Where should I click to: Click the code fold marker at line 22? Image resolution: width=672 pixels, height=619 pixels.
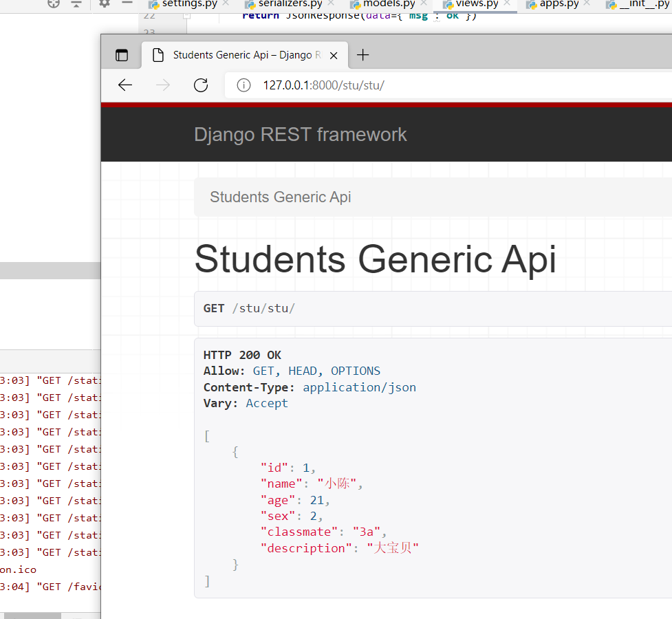[186, 16]
